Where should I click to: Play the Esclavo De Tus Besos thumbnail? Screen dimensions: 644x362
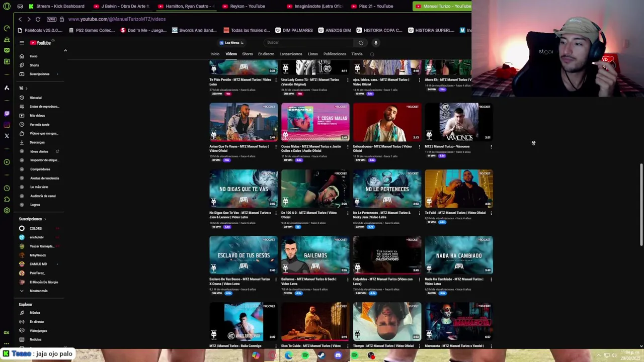click(x=244, y=255)
